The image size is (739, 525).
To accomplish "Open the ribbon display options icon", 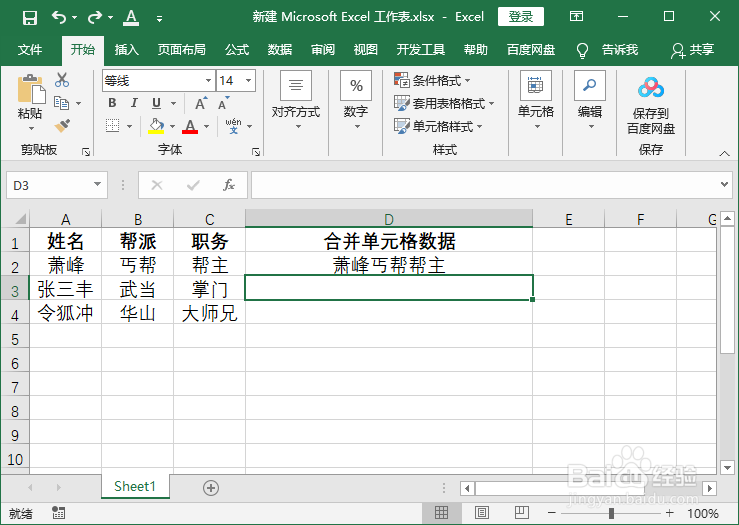I will (x=576, y=16).
